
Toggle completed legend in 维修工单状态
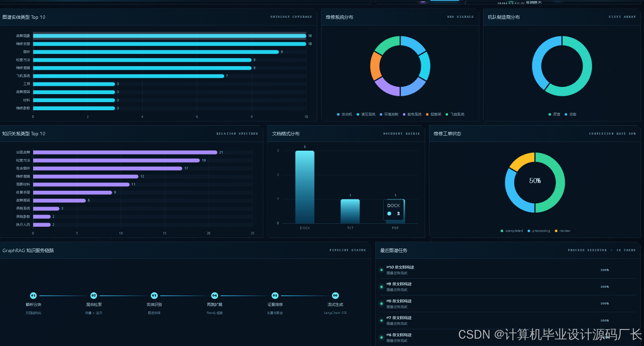point(512,231)
